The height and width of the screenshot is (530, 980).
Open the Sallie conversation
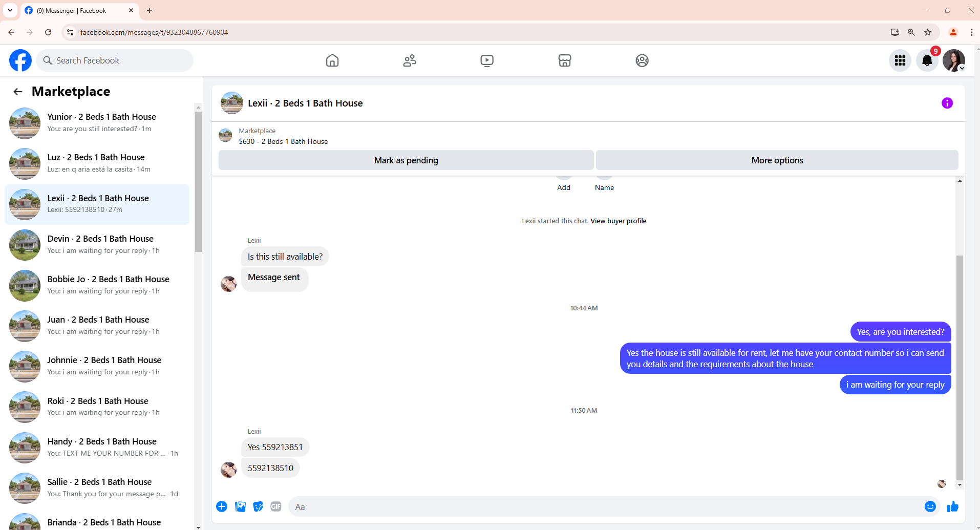pyautogui.click(x=97, y=488)
